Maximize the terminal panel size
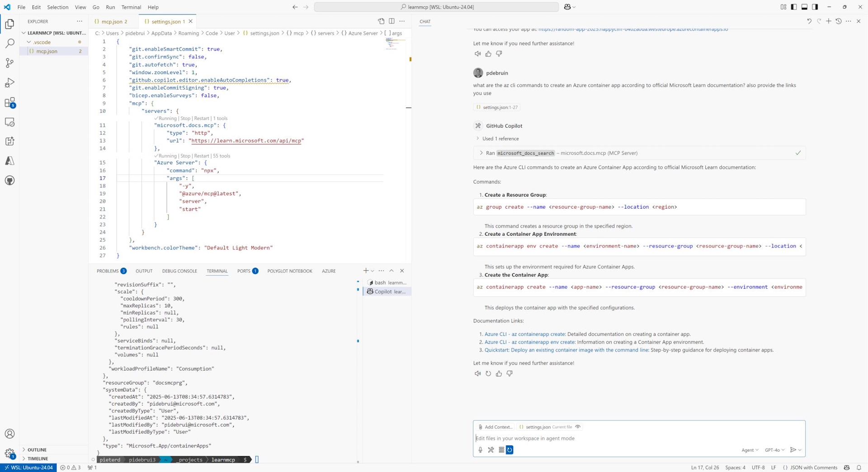 point(392,271)
